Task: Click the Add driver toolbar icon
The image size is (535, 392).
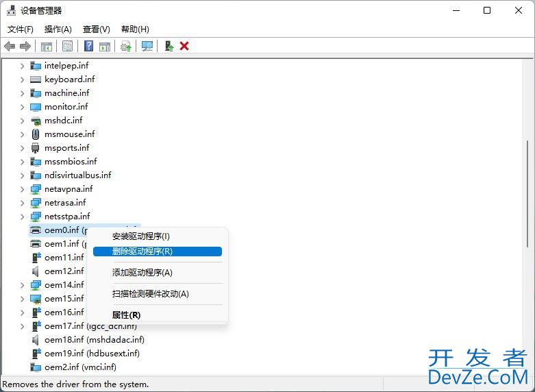Action: tap(169, 46)
